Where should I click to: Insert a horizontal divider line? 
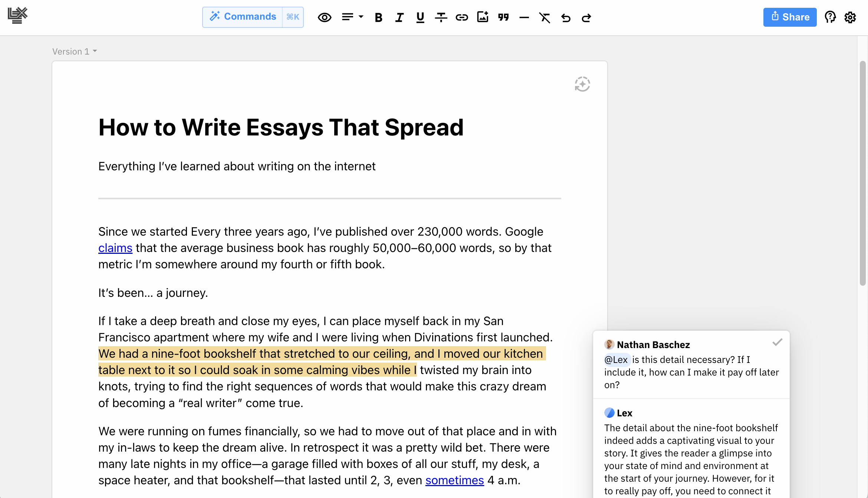click(524, 17)
